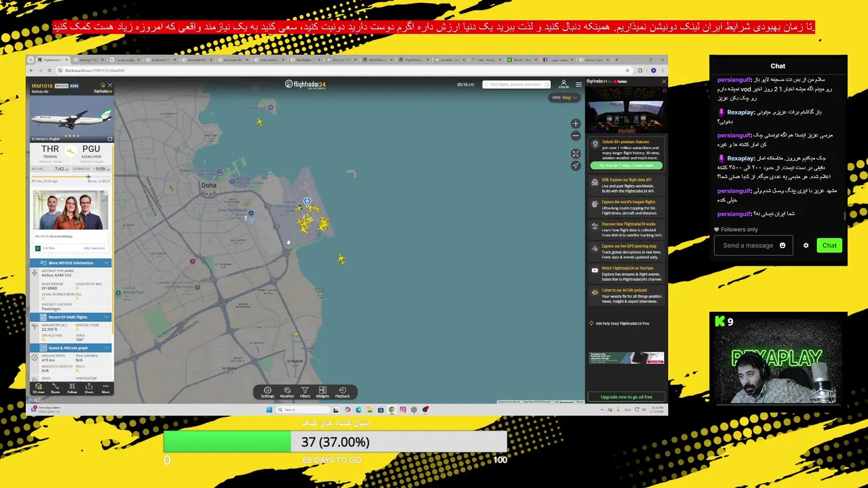The height and width of the screenshot is (488, 868).
Task: Switch to 3D view in the flight panel
Action: (x=39, y=388)
